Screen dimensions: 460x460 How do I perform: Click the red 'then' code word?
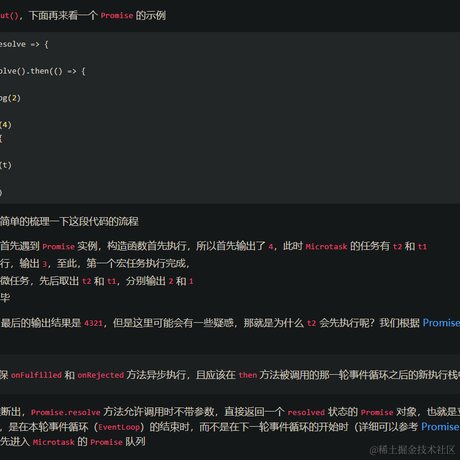coord(248,375)
